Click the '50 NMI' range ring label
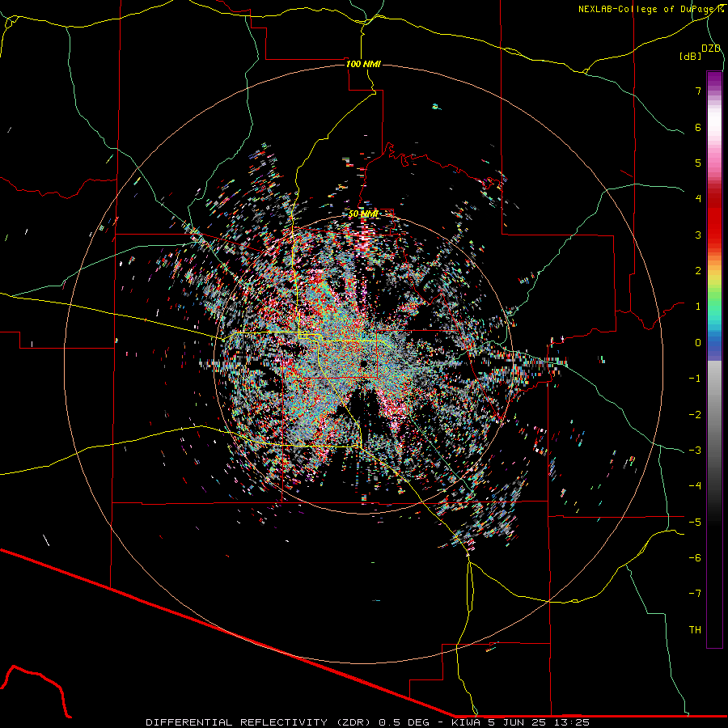This screenshot has height=728, width=728. click(x=363, y=214)
